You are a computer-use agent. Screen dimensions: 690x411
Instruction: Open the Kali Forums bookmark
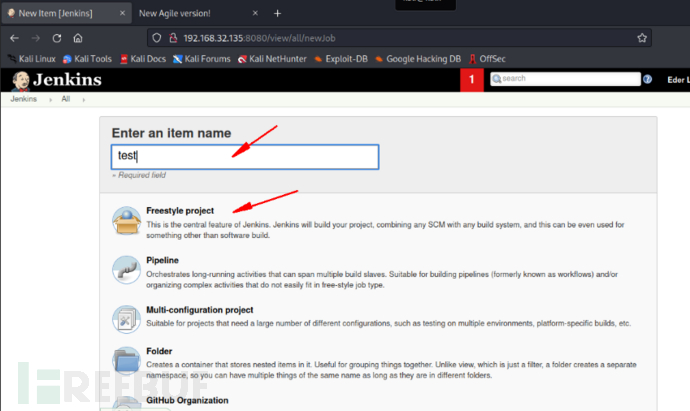click(x=202, y=59)
